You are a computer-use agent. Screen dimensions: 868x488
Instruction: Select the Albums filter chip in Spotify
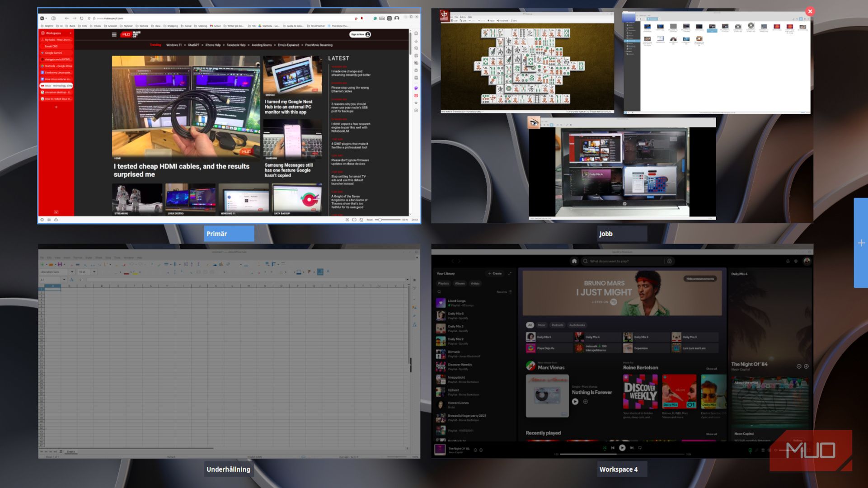coord(460,283)
